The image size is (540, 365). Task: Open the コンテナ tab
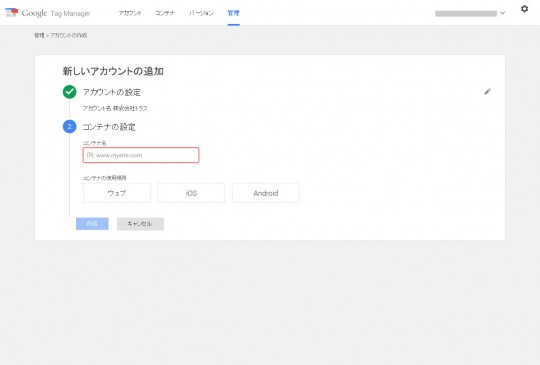[165, 13]
